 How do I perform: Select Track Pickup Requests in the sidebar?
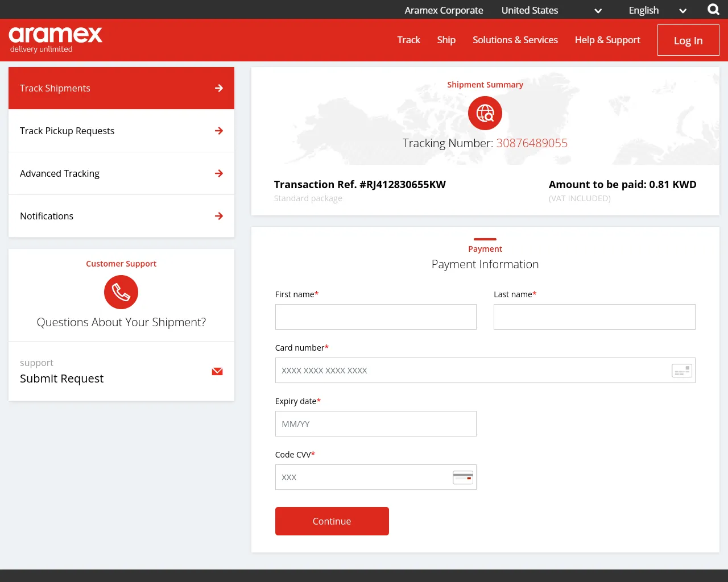[x=121, y=131]
